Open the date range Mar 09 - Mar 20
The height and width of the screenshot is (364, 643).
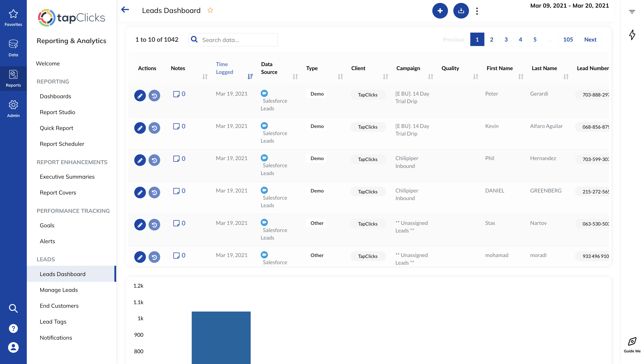point(569,6)
